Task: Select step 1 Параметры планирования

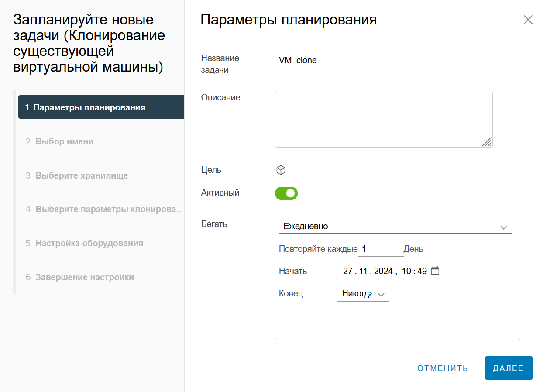Action: point(101,107)
